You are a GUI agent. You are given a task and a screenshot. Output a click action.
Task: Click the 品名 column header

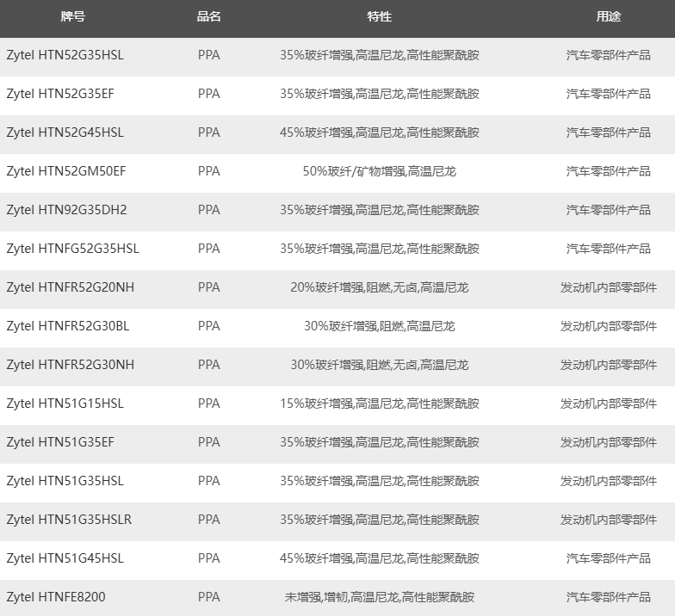[x=208, y=17]
